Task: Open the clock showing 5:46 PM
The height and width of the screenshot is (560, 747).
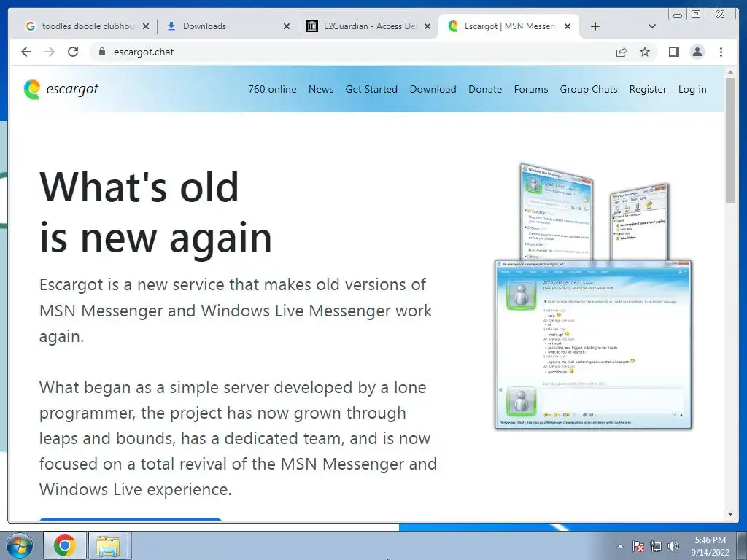Action: [711, 546]
